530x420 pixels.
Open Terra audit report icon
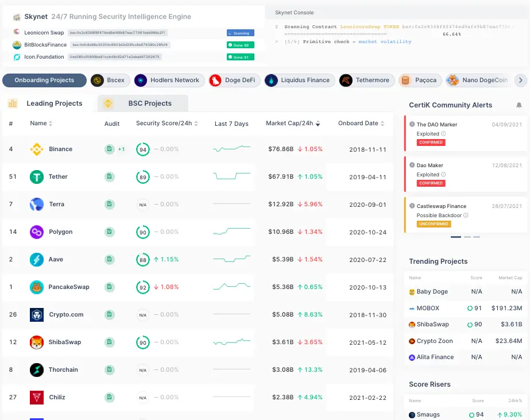click(109, 204)
